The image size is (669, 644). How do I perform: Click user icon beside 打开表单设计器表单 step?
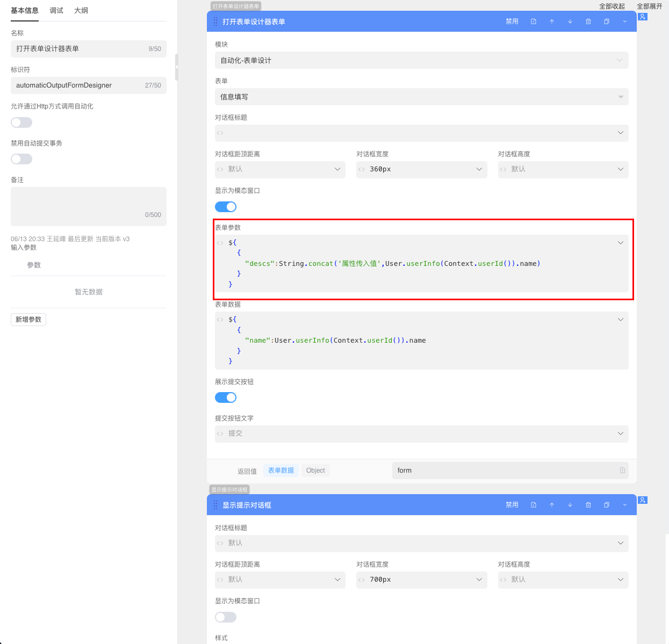(643, 17)
